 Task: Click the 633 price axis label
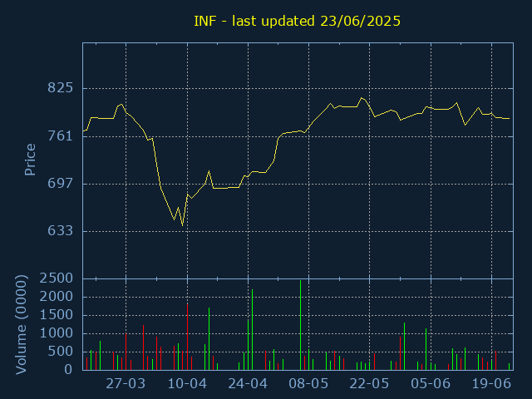click(61, 231)
